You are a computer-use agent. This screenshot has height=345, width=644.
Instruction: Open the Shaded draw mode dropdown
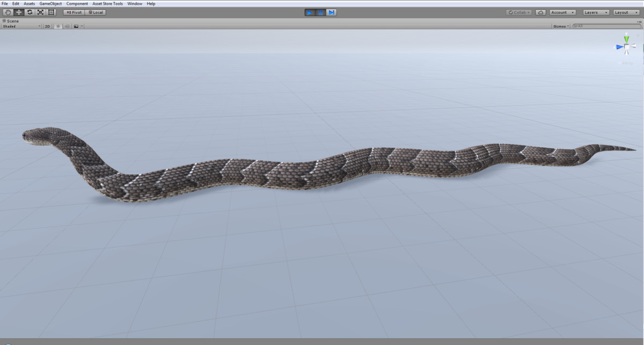pyautogui.click(x=20, y=26)
